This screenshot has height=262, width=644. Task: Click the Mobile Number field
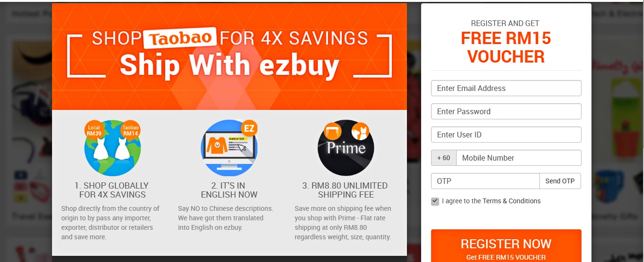519,158
